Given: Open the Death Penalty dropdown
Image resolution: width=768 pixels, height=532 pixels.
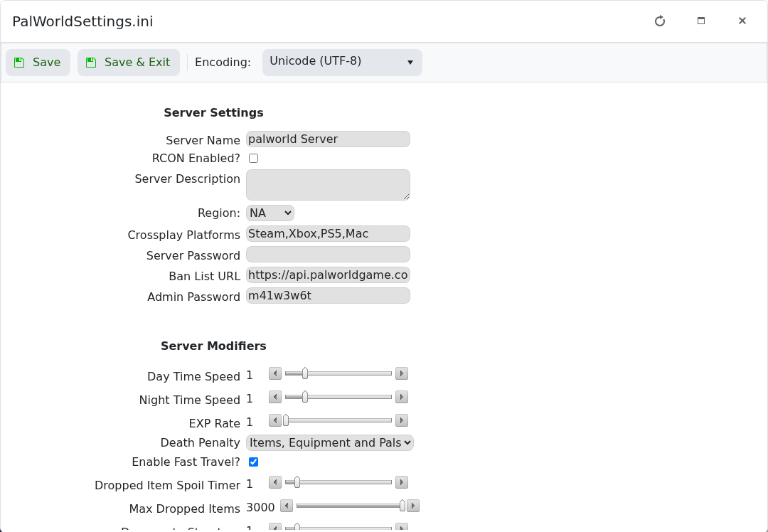Looking at the screenshot, I should (330, 443).
